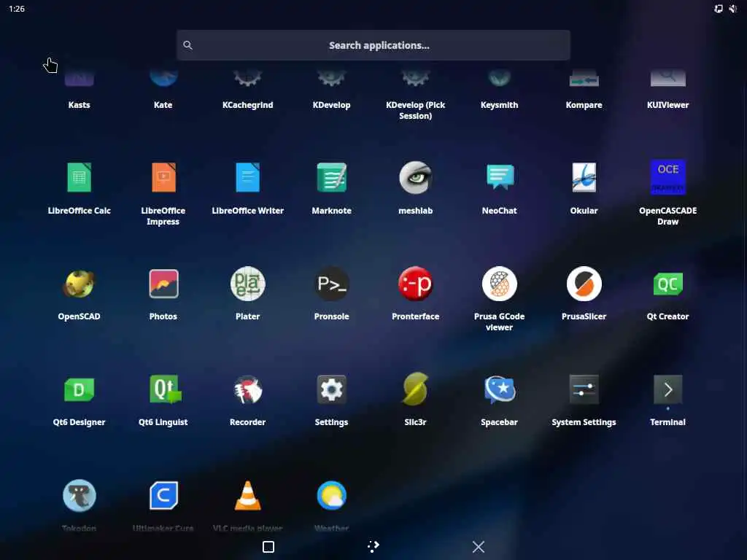Click the volume muted status icon
This screenshot has height=560, width=747.
pos(733,9)
